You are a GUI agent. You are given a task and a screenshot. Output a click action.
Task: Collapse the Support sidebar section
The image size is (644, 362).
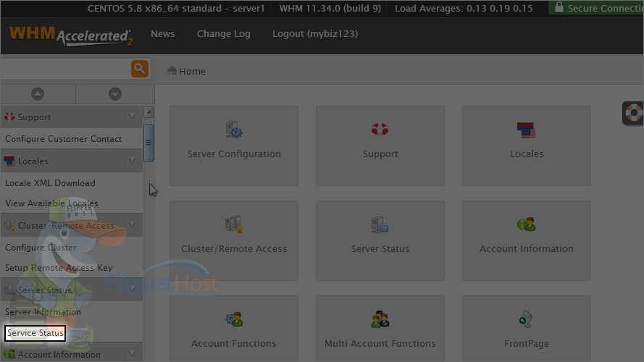pyautogui.click(x=133, y=116)
